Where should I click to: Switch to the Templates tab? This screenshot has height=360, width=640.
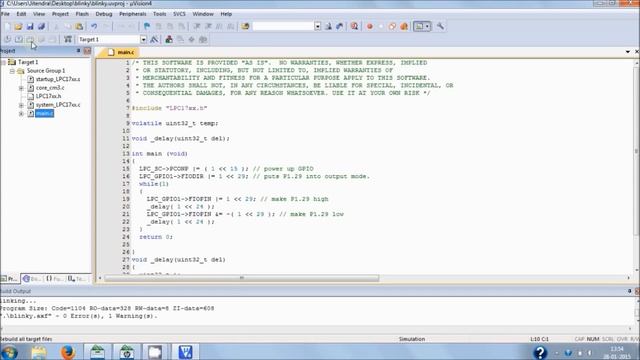pyautogui.click(x=77, y=279)
